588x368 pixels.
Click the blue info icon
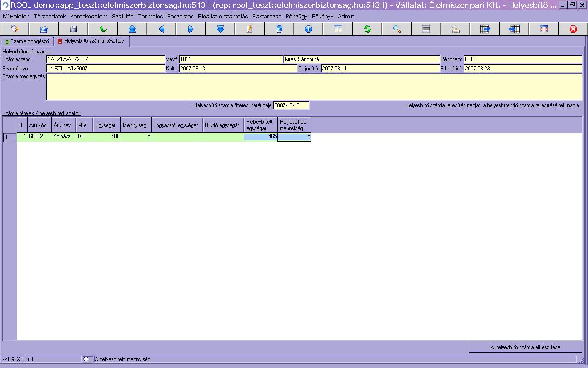308,29
